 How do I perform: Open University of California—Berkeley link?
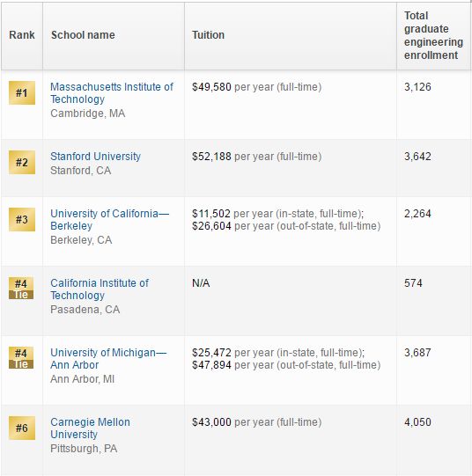pos(110,220)
